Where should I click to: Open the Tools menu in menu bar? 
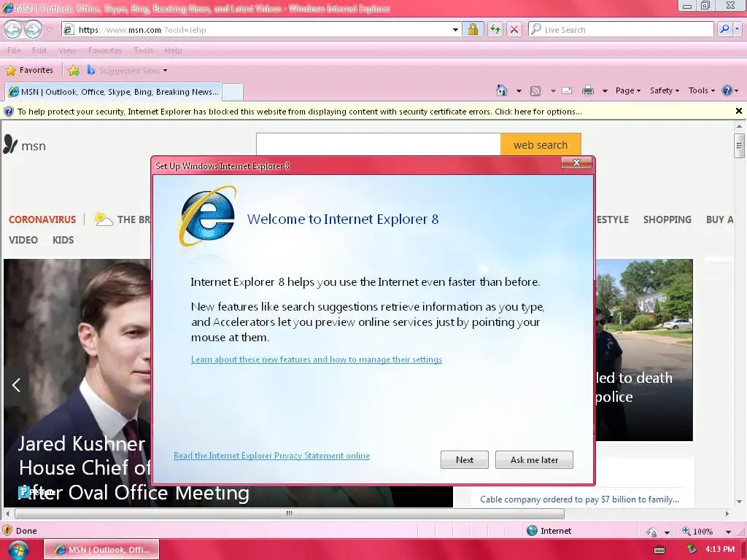point(143,50)
